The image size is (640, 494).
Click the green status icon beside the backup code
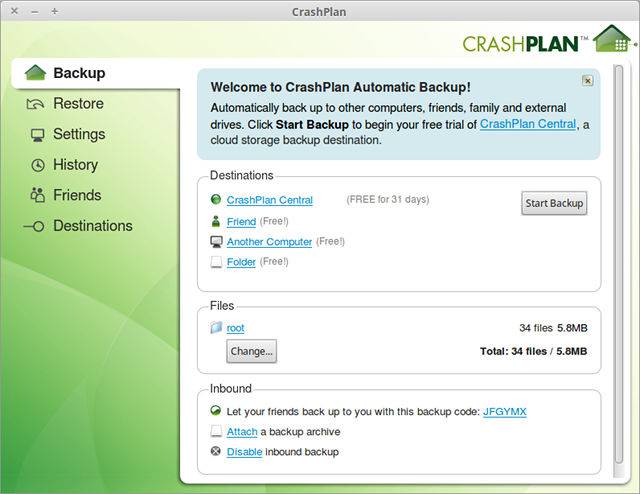point(216,411)
